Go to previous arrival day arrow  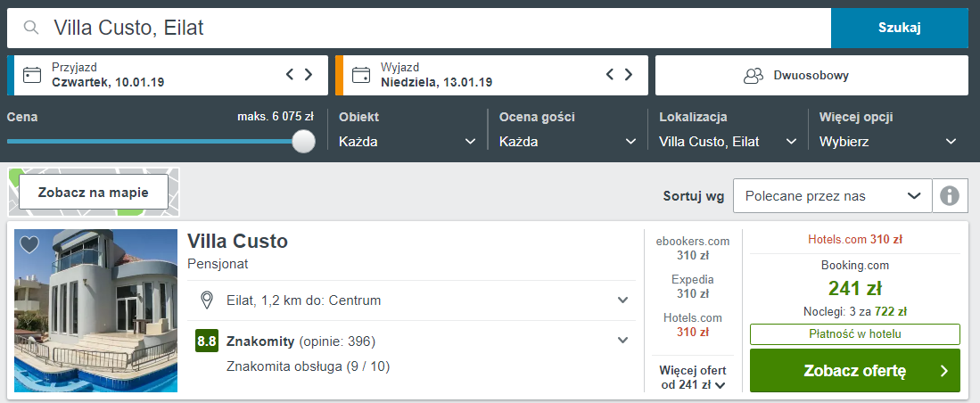(290, 74)
